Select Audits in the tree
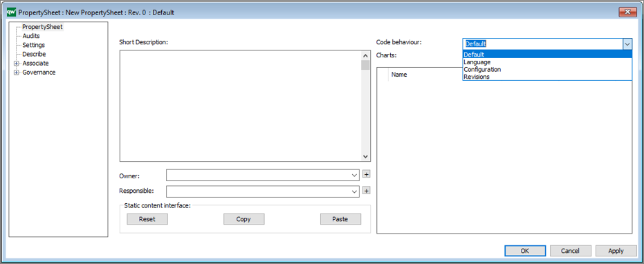Viewport: 644px width, 264px height. point(31,36)
